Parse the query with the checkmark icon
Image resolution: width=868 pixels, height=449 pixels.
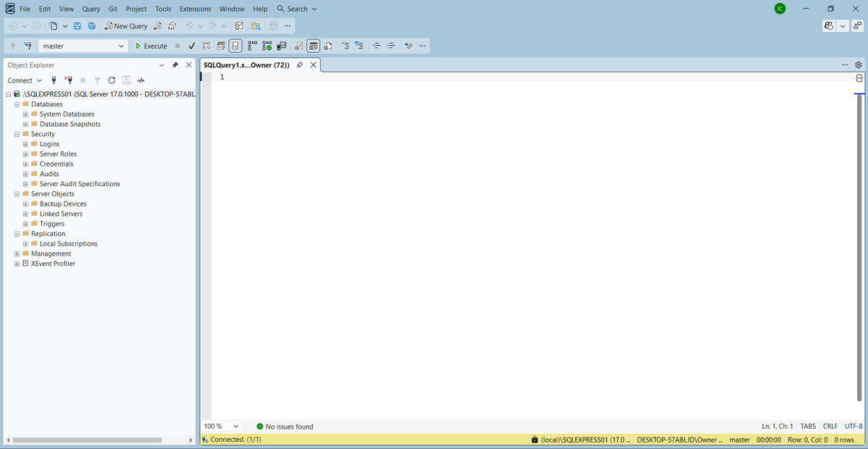tap(191, 46)
